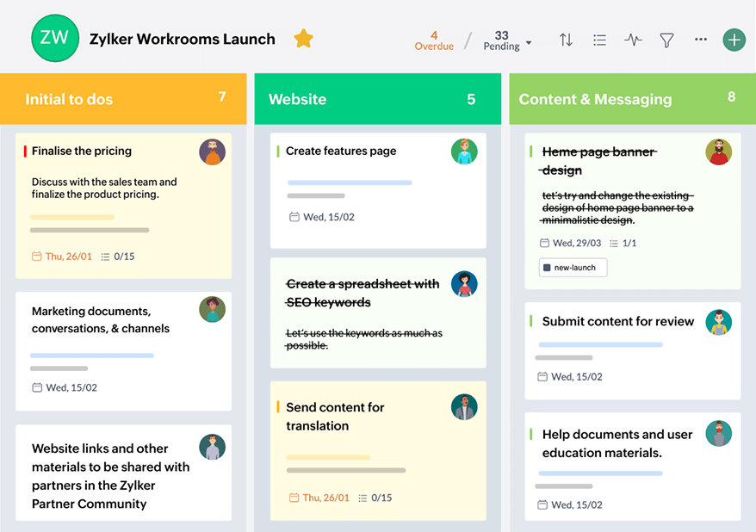Click due date Wed, 15/02 on Marketing documents card

point(65,387)
